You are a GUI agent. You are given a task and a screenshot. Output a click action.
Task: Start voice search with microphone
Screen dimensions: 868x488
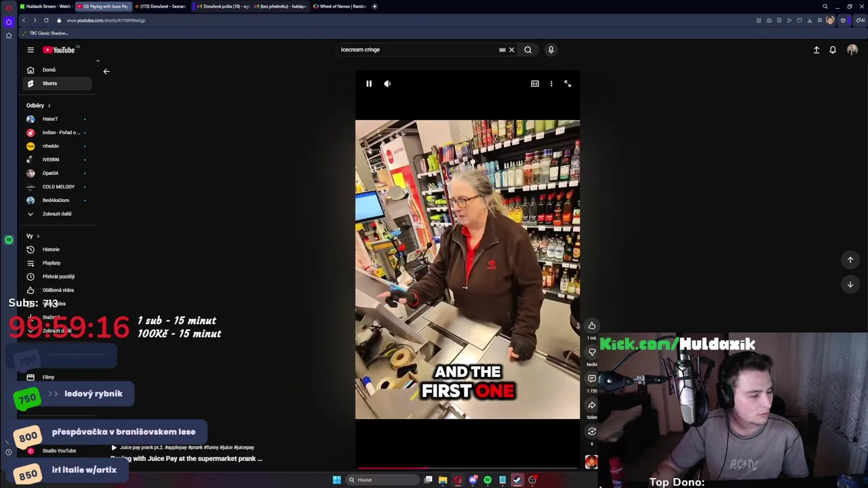(551, 49)
